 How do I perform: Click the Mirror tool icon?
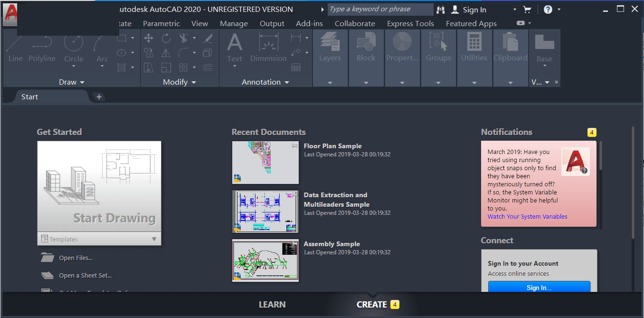[x=166, y=53]
